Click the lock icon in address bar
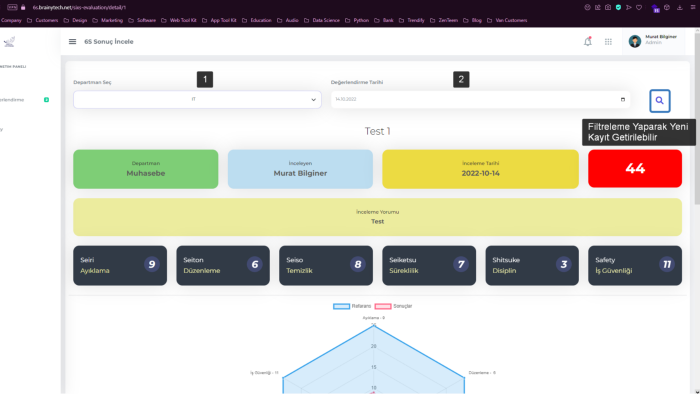This screenshot has width=700, height=394. pyautogui.click(x=23, y=7)
